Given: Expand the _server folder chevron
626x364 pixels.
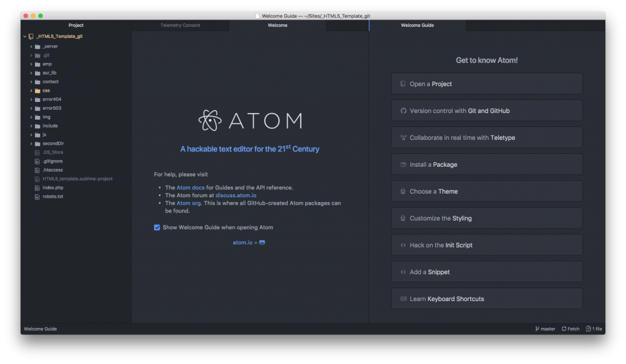Looking at the screenshot, I should 31,46.
